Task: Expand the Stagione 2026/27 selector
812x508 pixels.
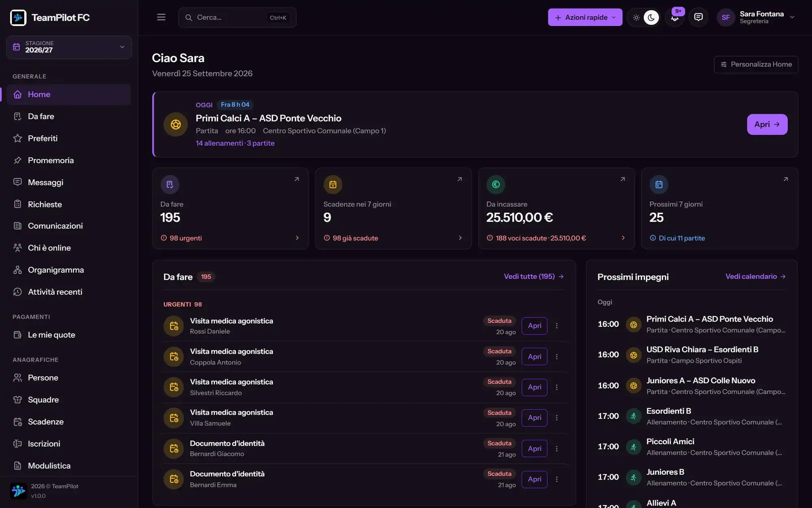Action: coord(69,47)
